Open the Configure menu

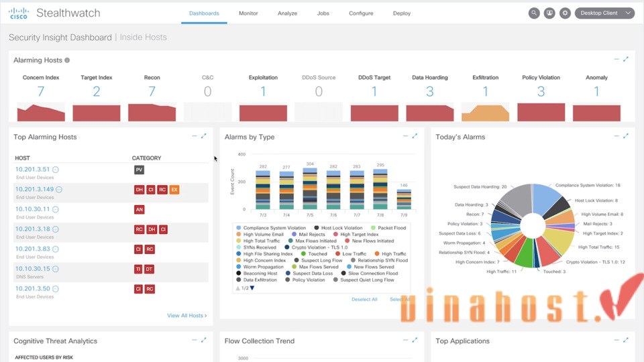pos(361,13)
